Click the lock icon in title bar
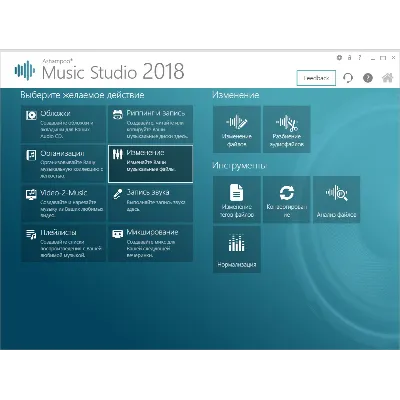This screenshot has height=400, width=400. point(349,58)
